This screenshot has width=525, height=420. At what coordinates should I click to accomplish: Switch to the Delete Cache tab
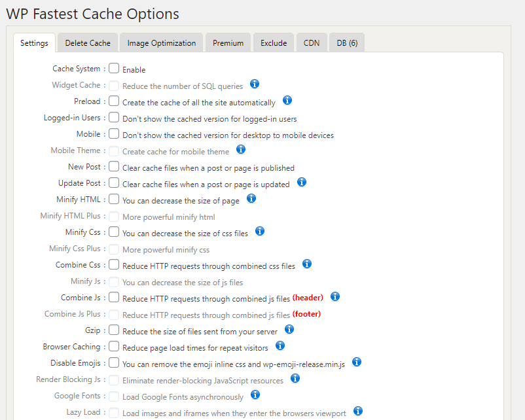pyautogui.click(x=88, y=43)
